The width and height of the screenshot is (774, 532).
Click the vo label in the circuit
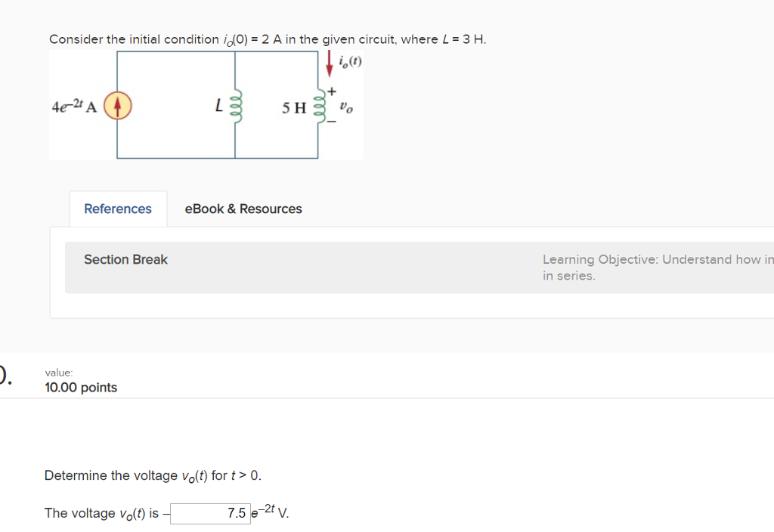tap(348, 106)
